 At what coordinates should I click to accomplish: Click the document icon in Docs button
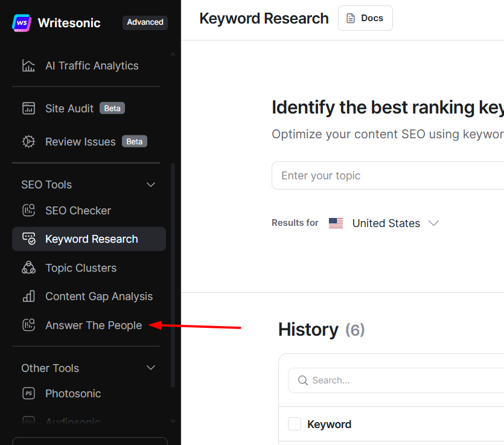click(x=351, y=18)
